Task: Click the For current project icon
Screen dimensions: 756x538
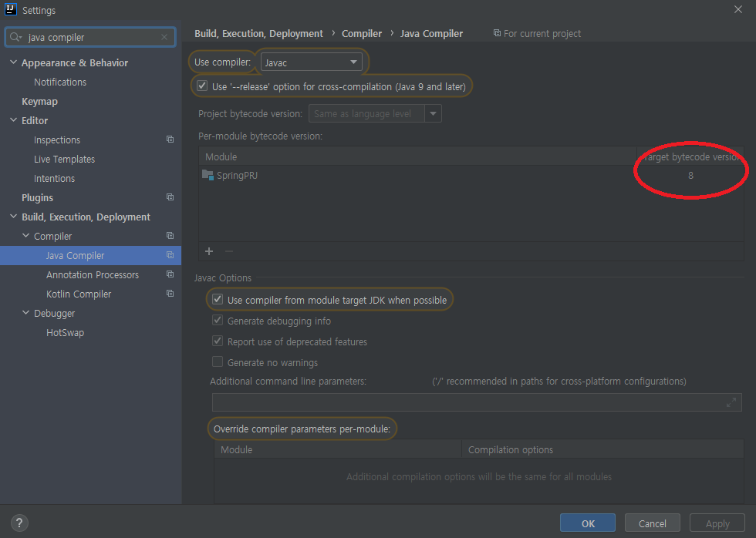Action: coord(497,32)
